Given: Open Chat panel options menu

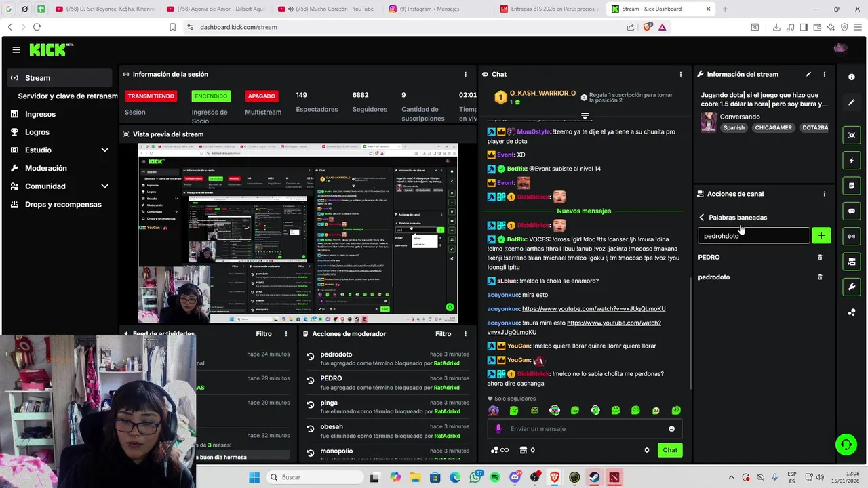Looking at the screenshot, I should (681, 74).
